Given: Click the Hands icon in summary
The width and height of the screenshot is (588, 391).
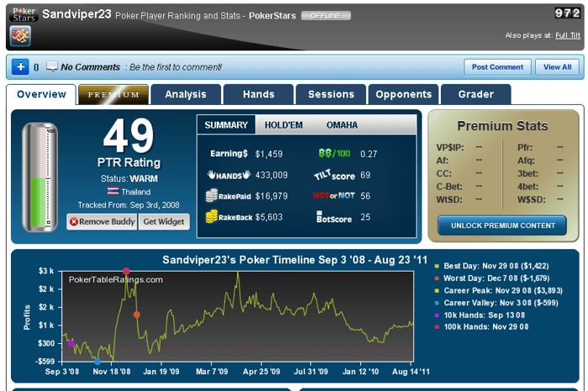Looking at the screenshot, I should (228, 175).
